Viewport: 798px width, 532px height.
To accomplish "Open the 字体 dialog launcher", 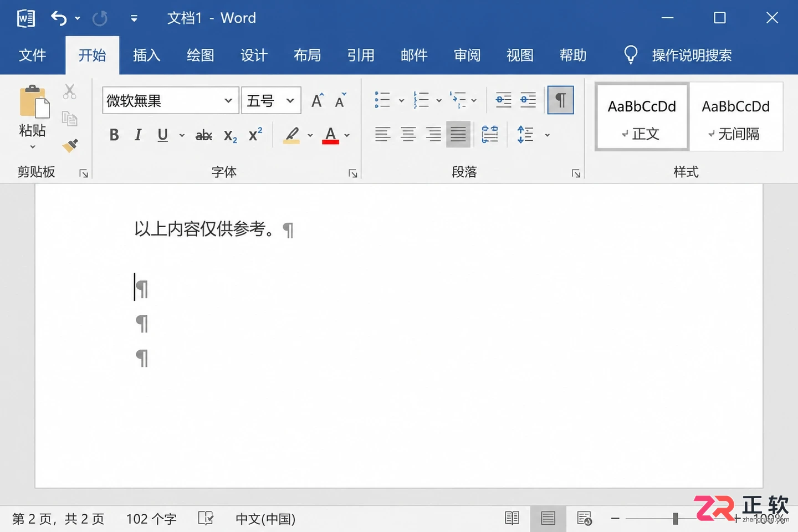I will coord(353,173).
